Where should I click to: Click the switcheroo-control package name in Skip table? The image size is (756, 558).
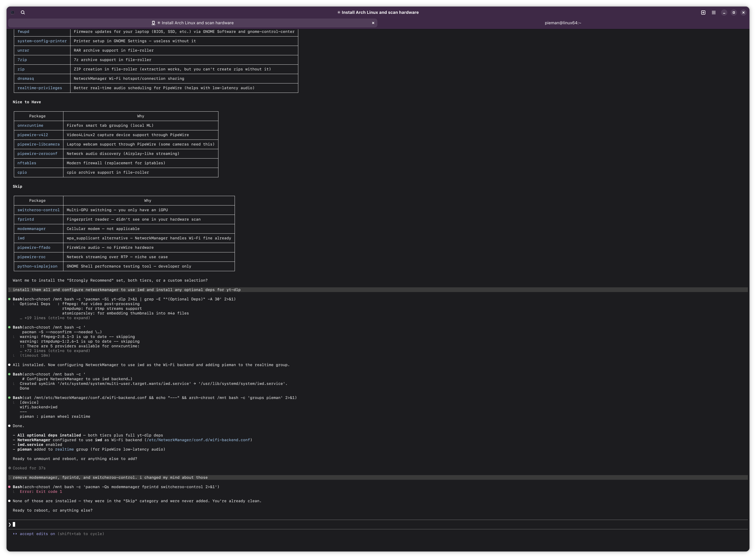pos(39,210)
